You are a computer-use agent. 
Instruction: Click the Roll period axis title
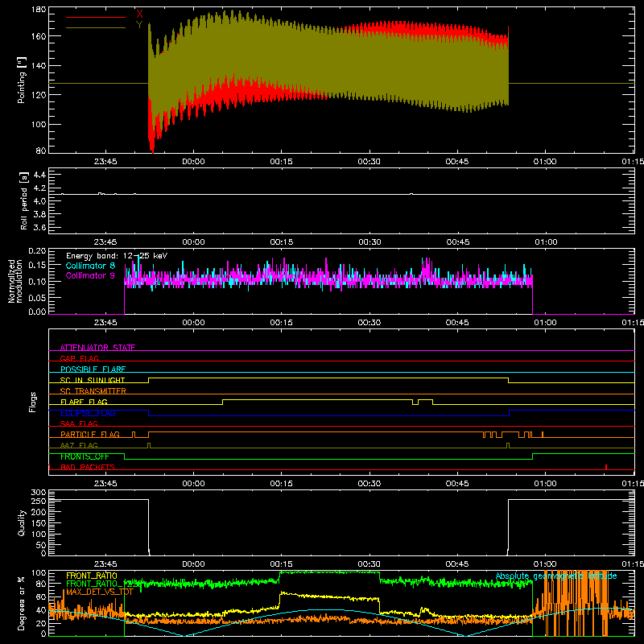pos(23,200)
